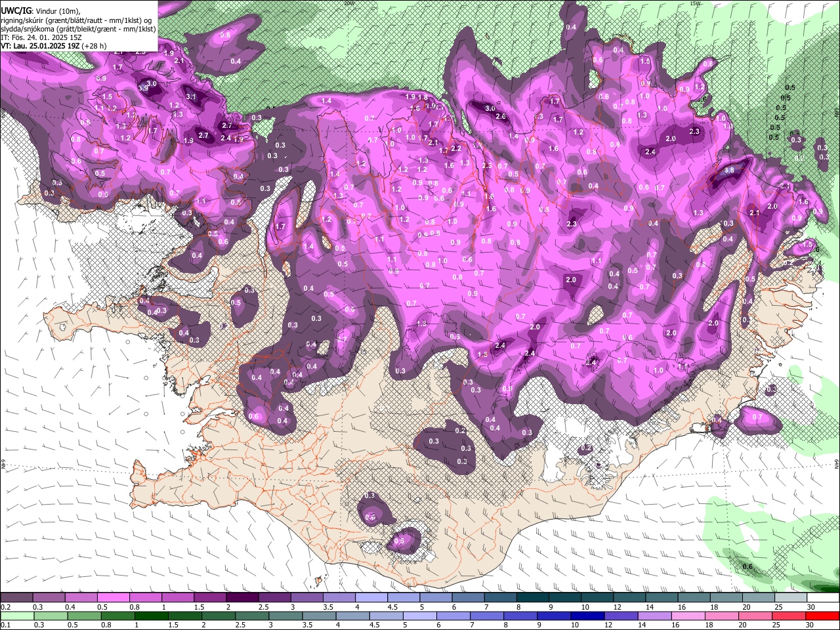840x630 pixels.
Task: Click the "VT: Lau. 25.01.2025 19Z" valid time
Action: (39, 46)
